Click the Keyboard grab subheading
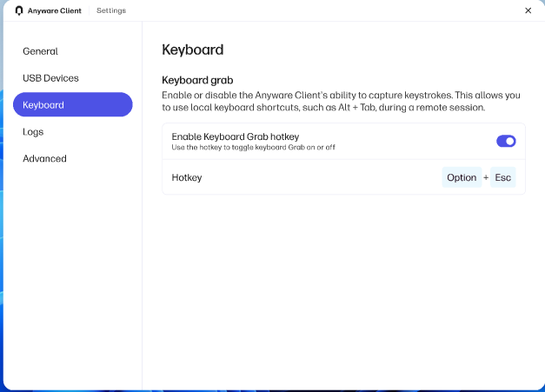Viewport: 545px width, 392px height. click(x=197, y=80)
